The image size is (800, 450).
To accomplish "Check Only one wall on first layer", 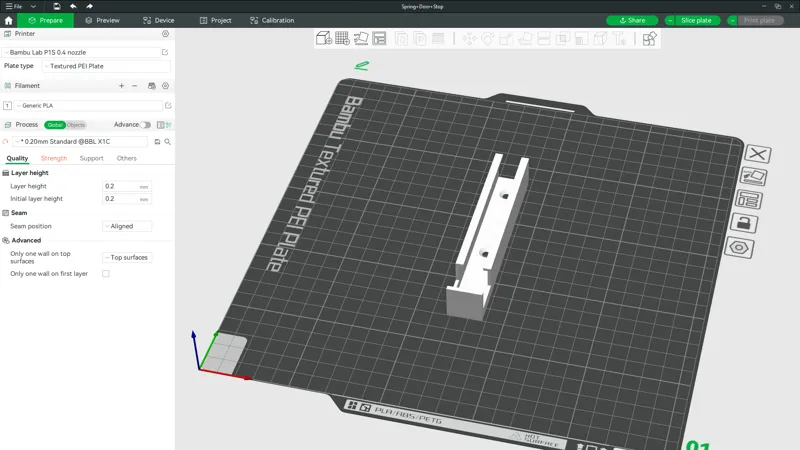I will (x=106, y=274).
